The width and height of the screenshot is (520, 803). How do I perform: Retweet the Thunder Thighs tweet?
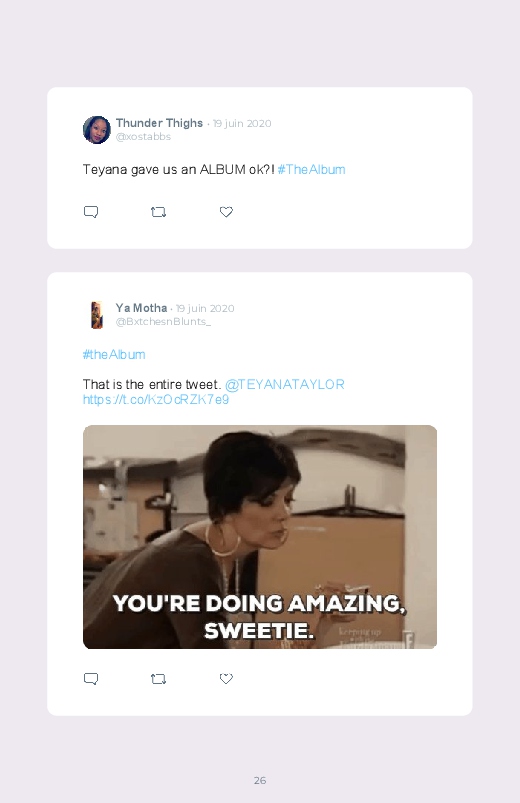[x=158, y=212]
